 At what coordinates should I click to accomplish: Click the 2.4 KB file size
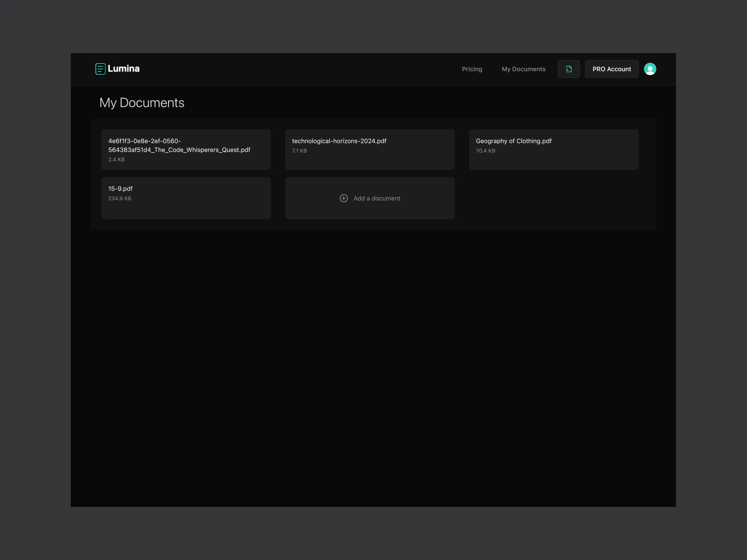117,160
